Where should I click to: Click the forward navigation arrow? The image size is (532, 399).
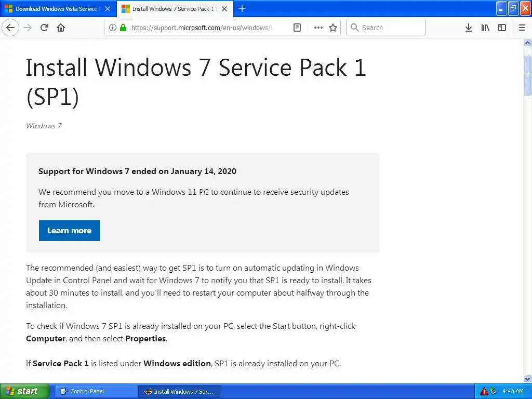pos(28,28)
